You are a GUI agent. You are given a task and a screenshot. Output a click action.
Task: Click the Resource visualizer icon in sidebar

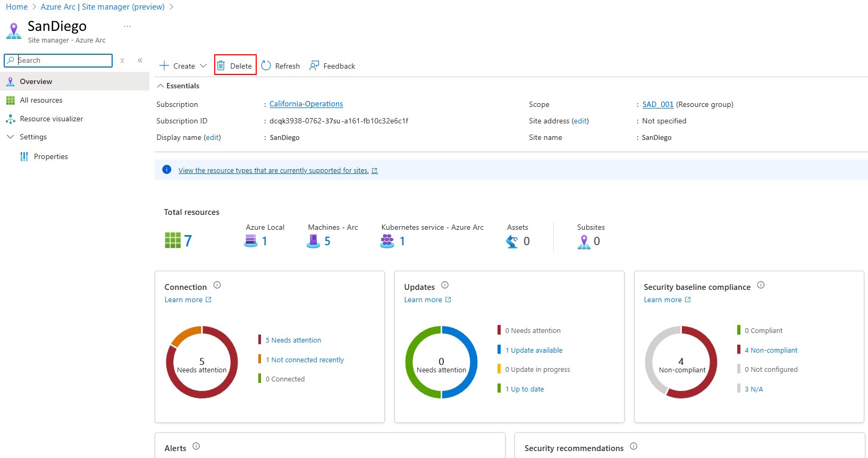coord(10,119)
